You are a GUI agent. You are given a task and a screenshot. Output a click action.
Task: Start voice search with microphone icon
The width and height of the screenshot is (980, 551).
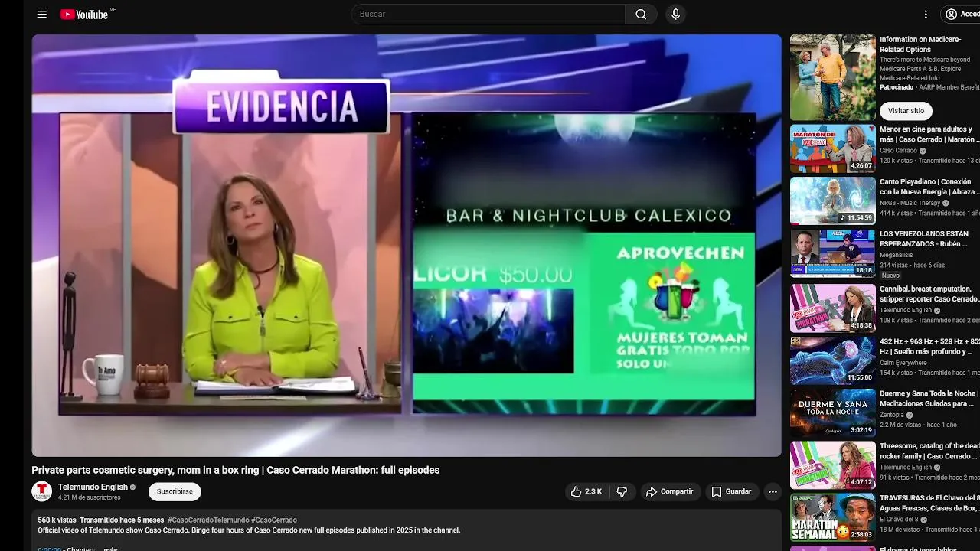675,15
